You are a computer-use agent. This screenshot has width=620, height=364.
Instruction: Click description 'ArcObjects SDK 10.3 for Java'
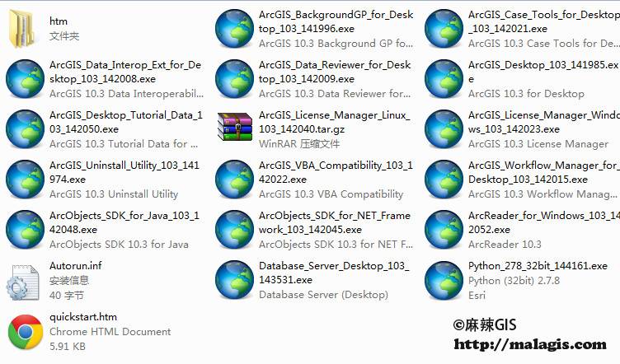(119, 245)
